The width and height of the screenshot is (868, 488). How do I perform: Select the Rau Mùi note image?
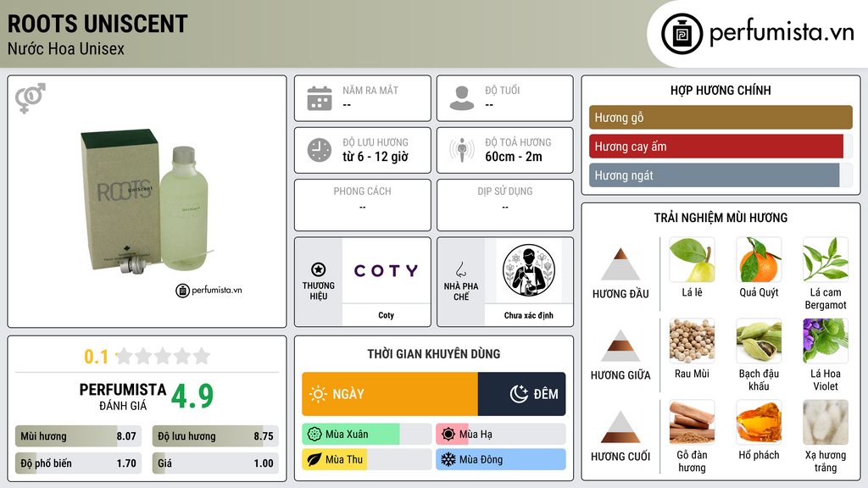[x=692, y=341]
